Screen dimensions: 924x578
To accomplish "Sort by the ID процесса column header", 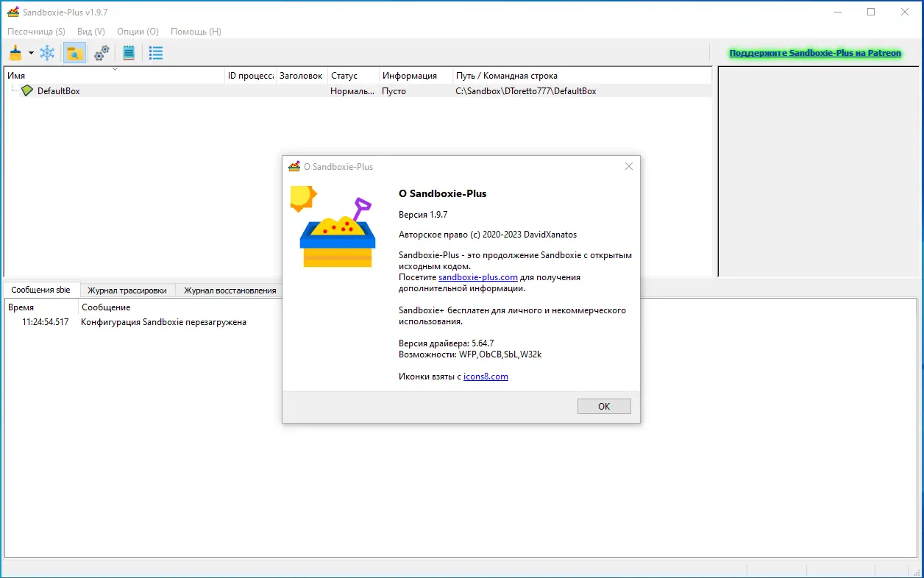I will pyautogui.click(x=250, y=75).
